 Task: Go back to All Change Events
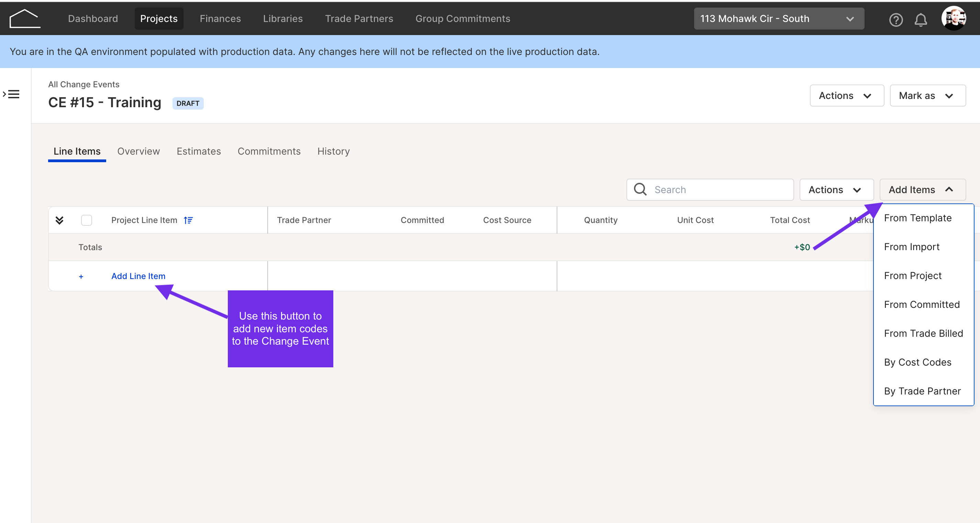84,85
